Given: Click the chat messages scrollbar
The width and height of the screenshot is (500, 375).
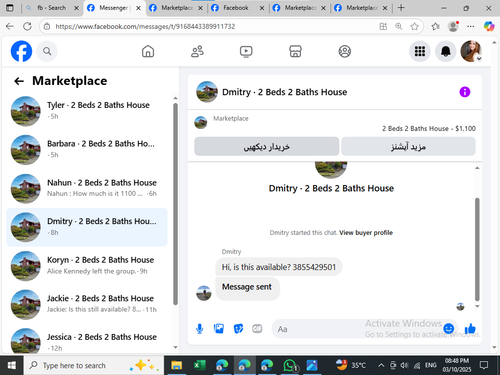Looking at the screenshot, I should pyautogui.click(x=477, y=249).
